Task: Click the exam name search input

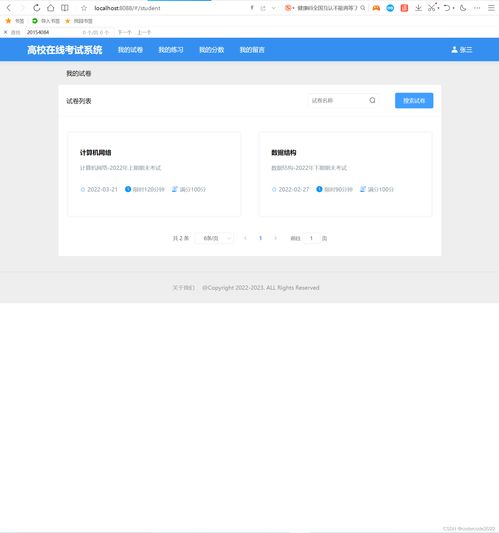Action: click(x=339, y=100)
